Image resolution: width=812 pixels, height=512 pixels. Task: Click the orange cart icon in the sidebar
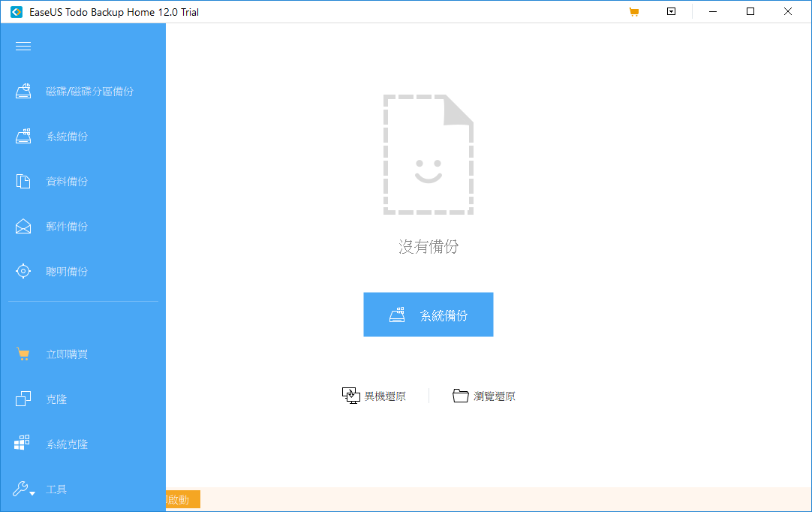point(23,354)
